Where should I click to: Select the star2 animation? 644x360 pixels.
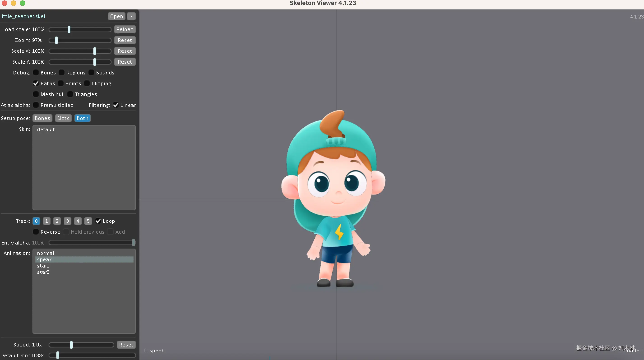click(x=44, y=266)
